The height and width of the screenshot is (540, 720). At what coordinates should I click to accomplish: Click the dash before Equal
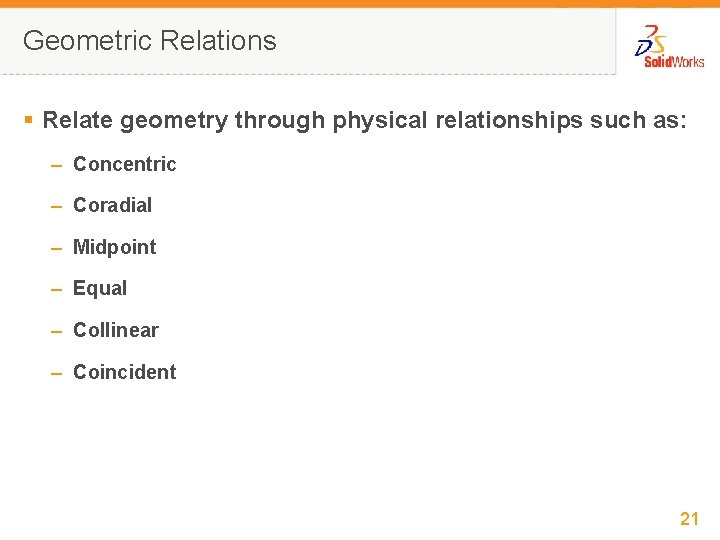click(x=58, y=289)
